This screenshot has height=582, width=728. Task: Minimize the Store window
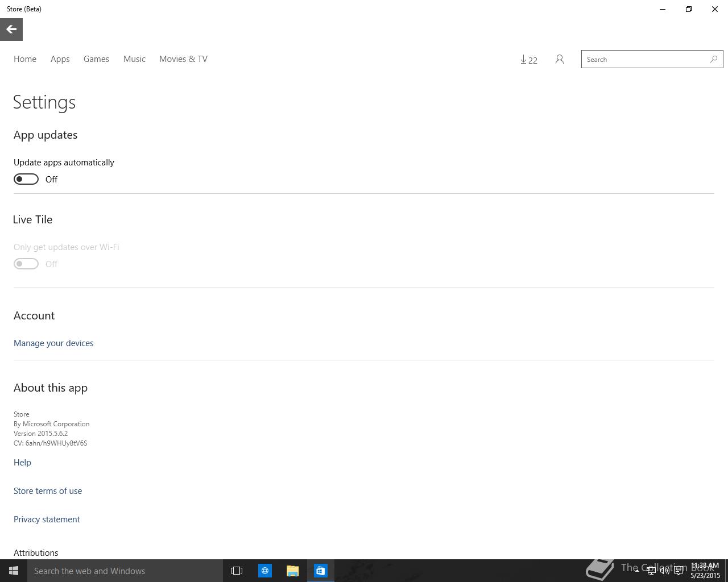click(x=663, y=9)
